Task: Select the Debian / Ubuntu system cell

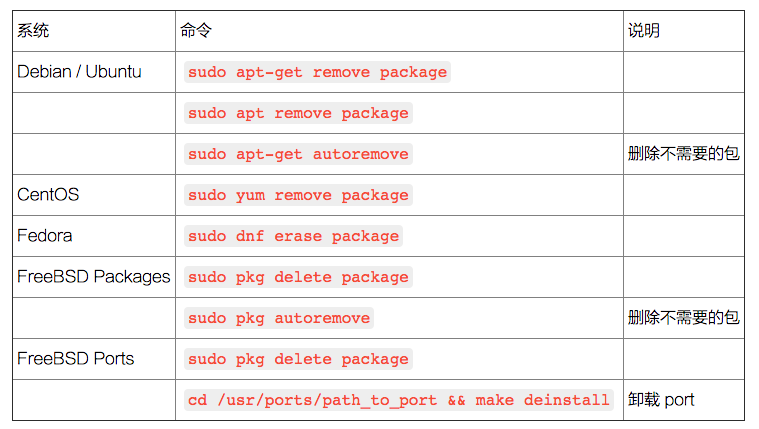Action: tap(79, 72)
